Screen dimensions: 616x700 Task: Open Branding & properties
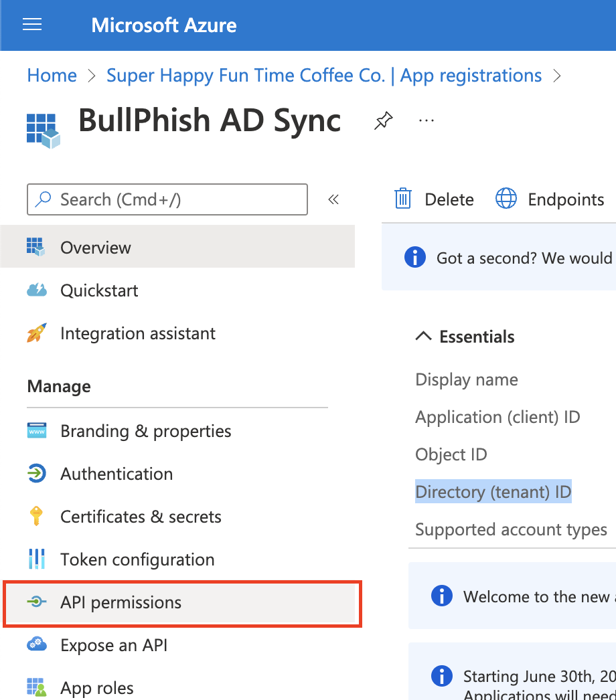click(x=178, y=431)
